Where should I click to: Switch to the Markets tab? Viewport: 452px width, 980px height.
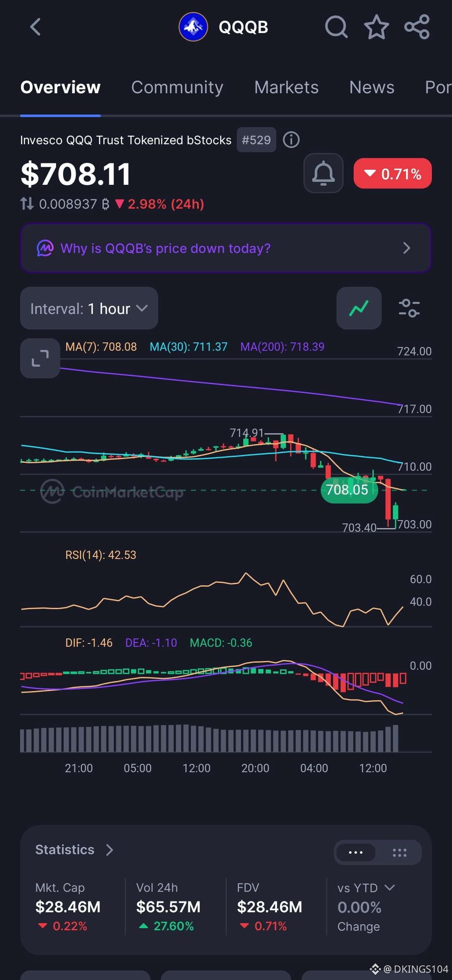pos(286,87)
